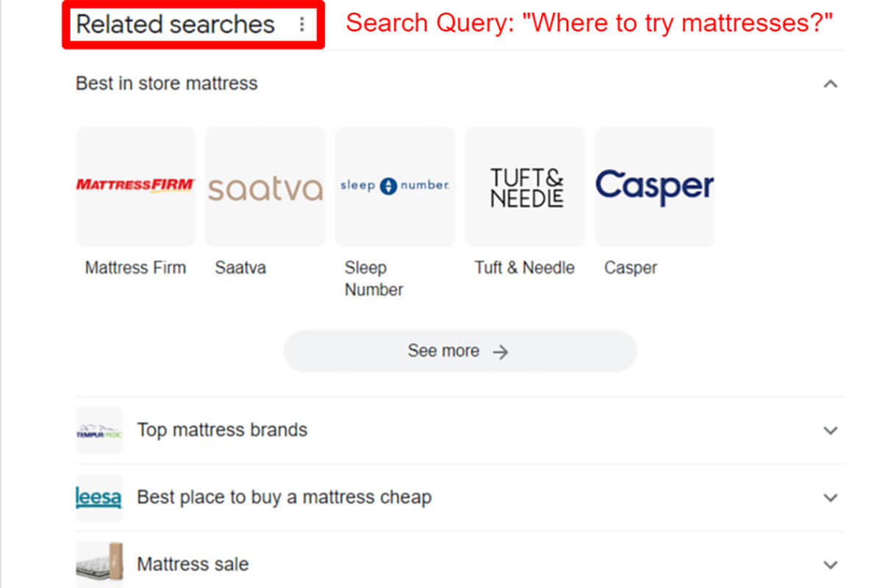Expand the Mattress sale section
Viewport: 882px width, 588px height.
tap(831, 564)
